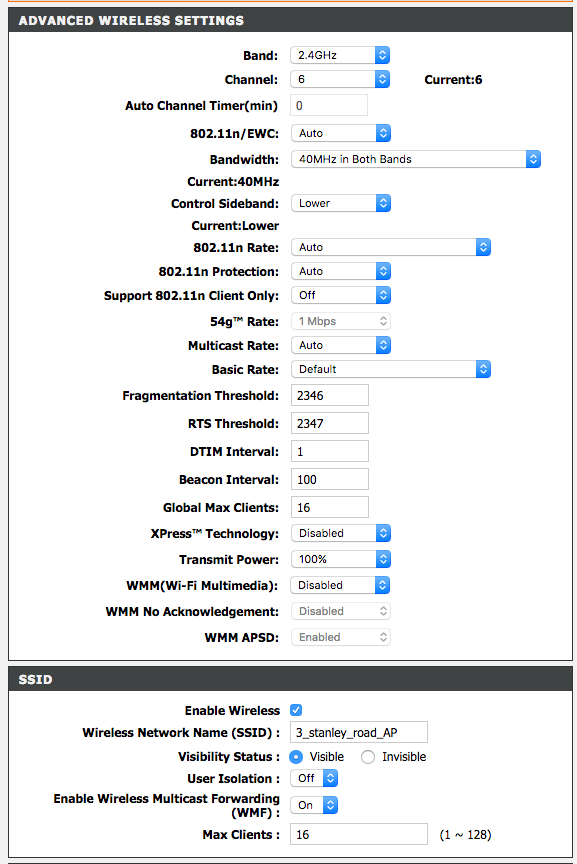Change the Multicast Rate
This screenshot has width=577, height=864.
click(x=341, y=345)
